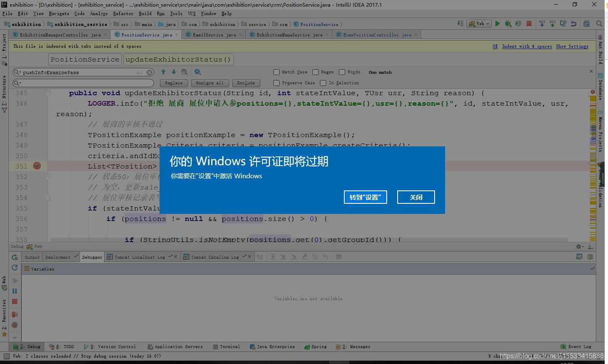The image size is (608, 364).
Task: Enable the Words checkbox
Action: pos(342,72)
